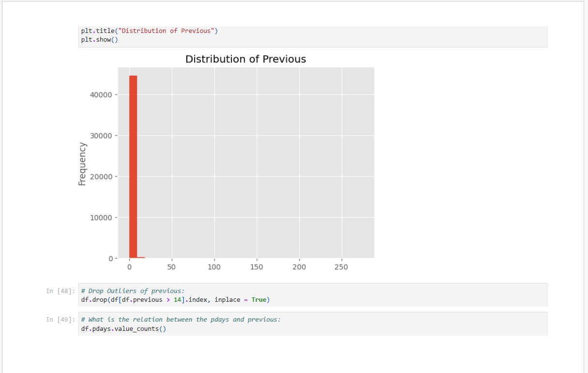588x373 pixels.
Task: Click the True keyword in df.drop
Action: tap(259, 300)
